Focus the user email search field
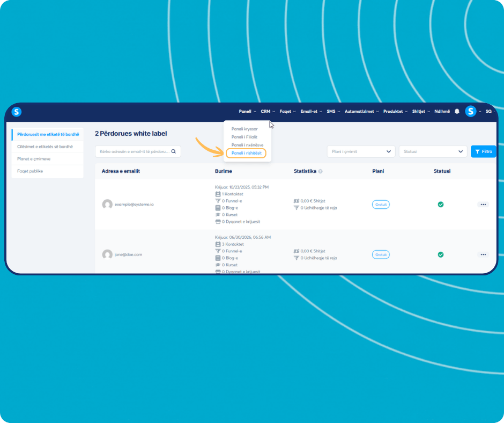Screen dimensions: 504x423 click(x=138, y=151)
